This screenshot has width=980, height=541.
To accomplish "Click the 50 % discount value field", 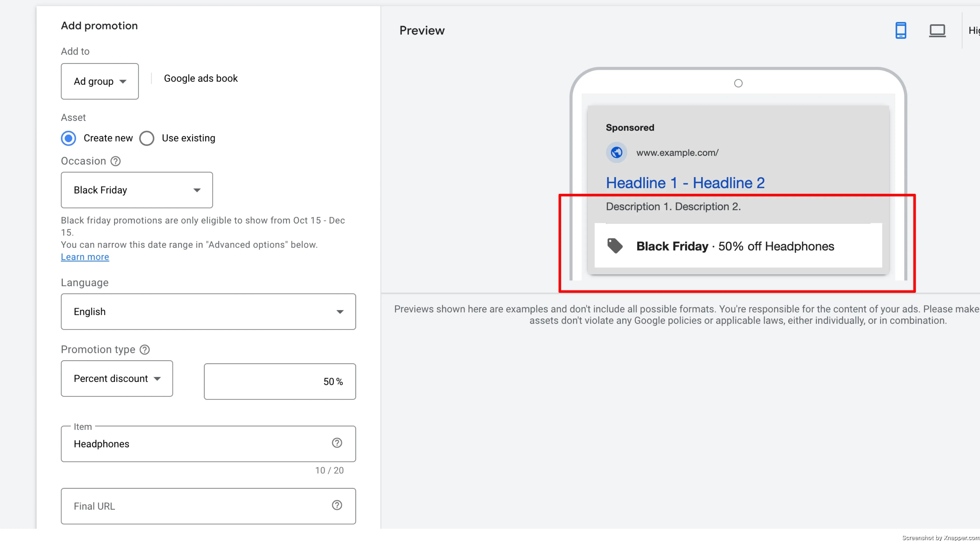I will pos(280,381).
